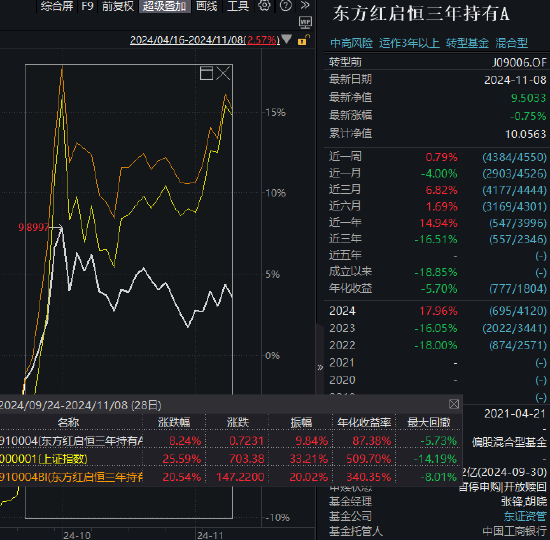Click 2022 yearly return -18.00%
The width and height of the screenshot is (550, 540).
(x=436, y=346)
